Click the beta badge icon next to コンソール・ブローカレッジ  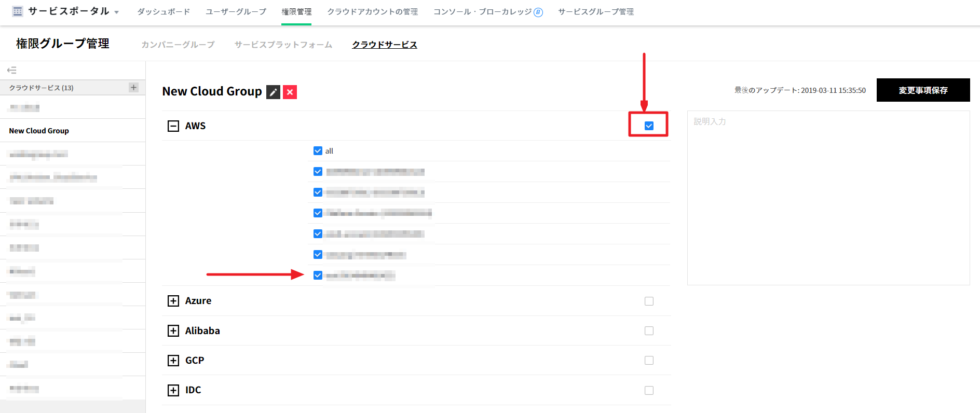click(x=538, y=12)
